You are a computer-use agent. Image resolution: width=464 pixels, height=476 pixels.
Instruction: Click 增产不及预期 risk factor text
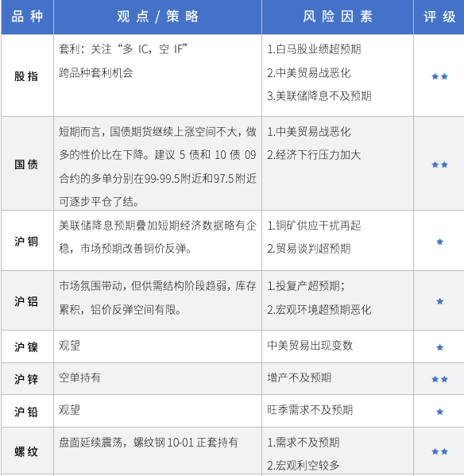300,378
